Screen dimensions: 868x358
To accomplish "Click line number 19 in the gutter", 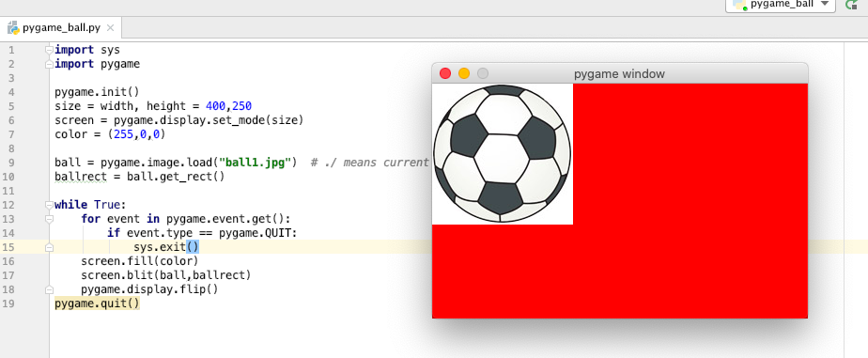I will (x=8, y=304).
